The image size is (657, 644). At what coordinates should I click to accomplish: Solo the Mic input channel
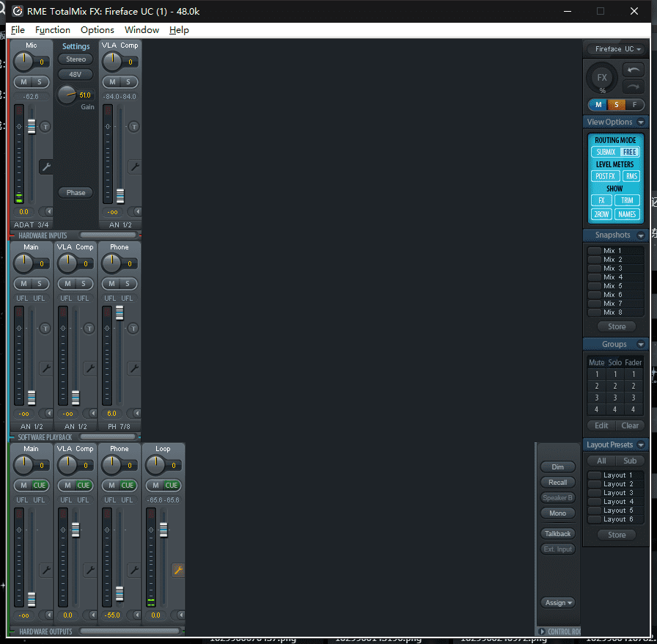click(40, 82)
